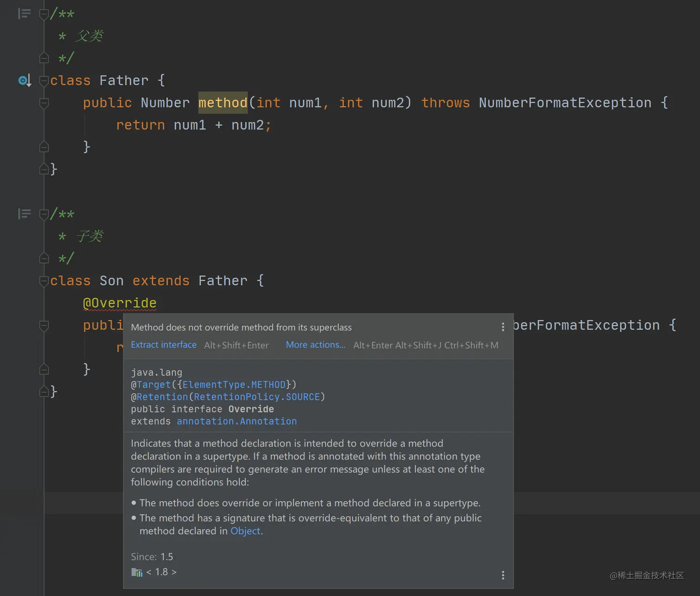
Task: Collapse the class Father fold marker
Action: point(44,81)
